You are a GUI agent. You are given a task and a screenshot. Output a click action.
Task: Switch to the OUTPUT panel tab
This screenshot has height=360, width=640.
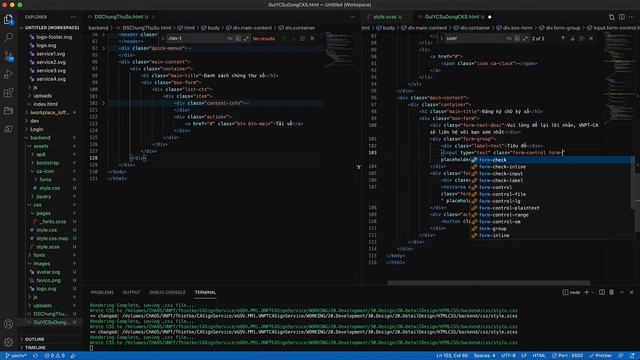tap(131, 292)
